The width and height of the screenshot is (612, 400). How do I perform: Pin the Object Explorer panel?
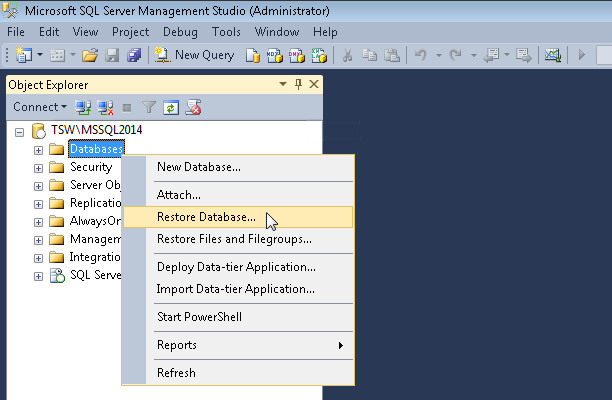pyautogui.click(x=298, y=85)
